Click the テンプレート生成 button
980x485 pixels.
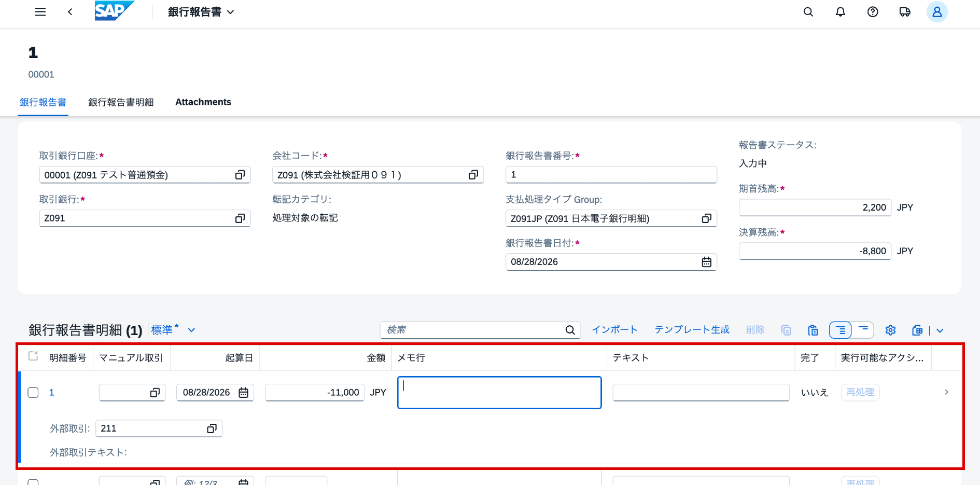tap(692, 330)
